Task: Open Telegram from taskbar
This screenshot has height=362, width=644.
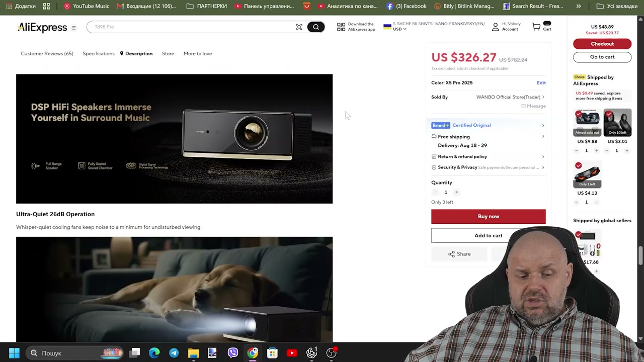Action: (x=174, y=353)
